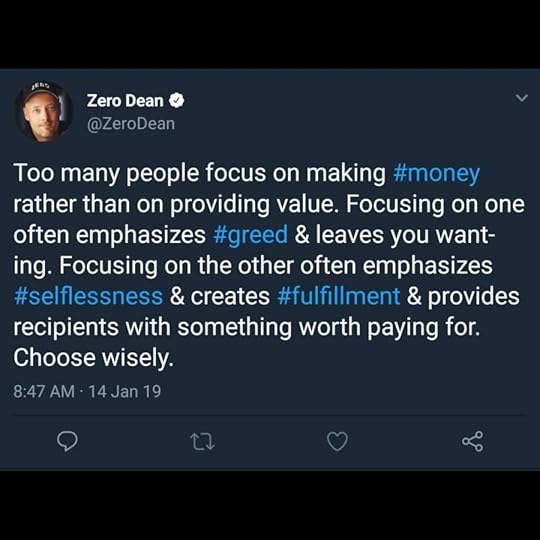
Task: Open the #greed hashtag
Action: pos(250,235)
